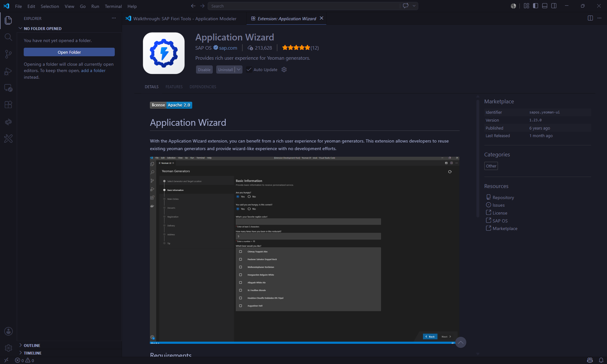Viewport: 607px width, 364px height.
Task: Open the Search view in activity bar
Action: coord(8,37)
